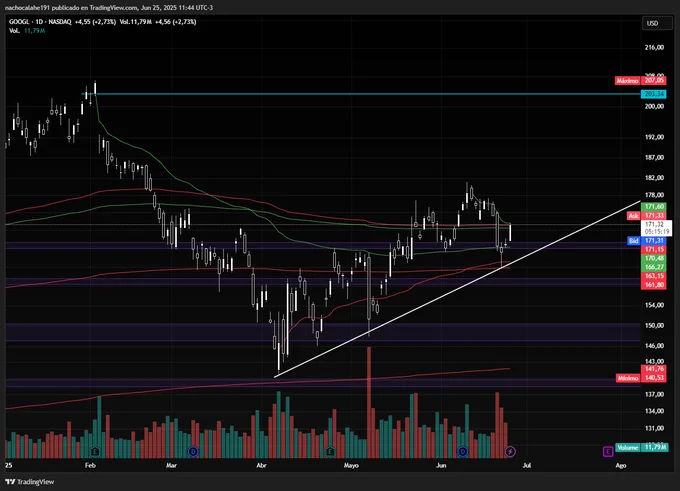Click the 216,00 axis value
The height and width of the screenshot is (491, 680).
(654, 47)
